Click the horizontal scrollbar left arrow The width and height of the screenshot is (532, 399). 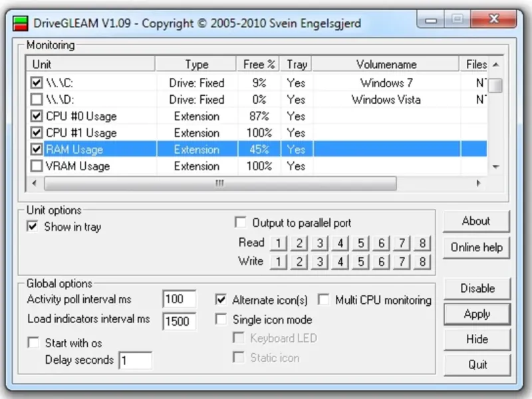pyautogui.click(x=34, y=184)
